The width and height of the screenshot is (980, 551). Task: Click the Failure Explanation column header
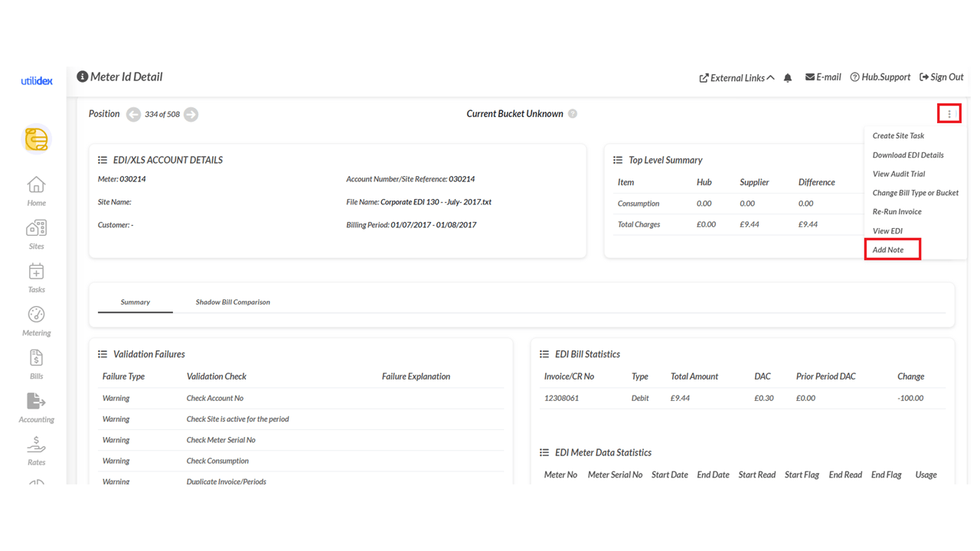pos(416,377)
